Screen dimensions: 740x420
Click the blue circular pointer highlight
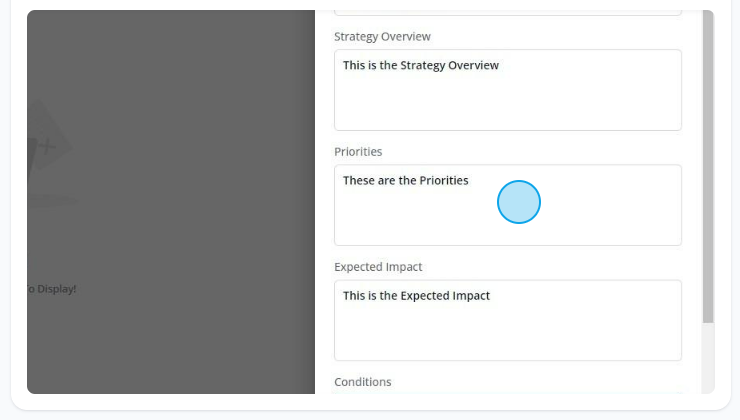tap(519, 202)
